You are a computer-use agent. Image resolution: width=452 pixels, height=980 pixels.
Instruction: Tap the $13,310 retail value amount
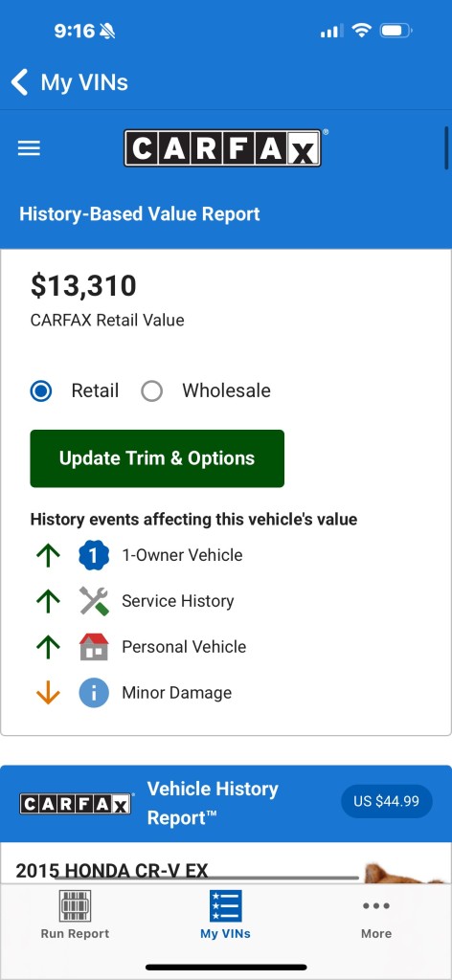click(x=83, y=285)
